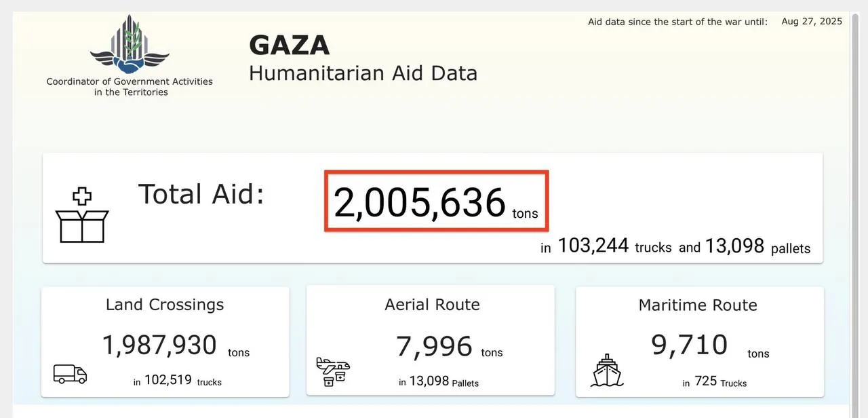Click the Aug 27, 2025 date

coord(811,22)
